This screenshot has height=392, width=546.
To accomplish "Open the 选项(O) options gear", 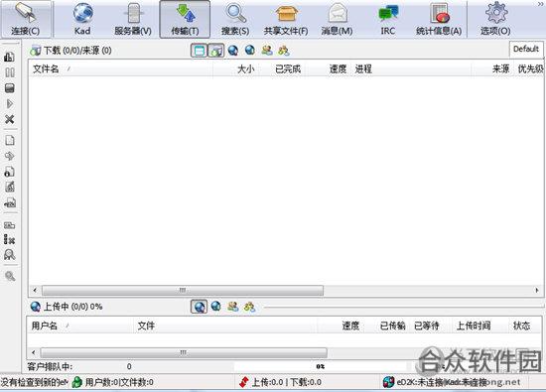I will pos(495,19).
